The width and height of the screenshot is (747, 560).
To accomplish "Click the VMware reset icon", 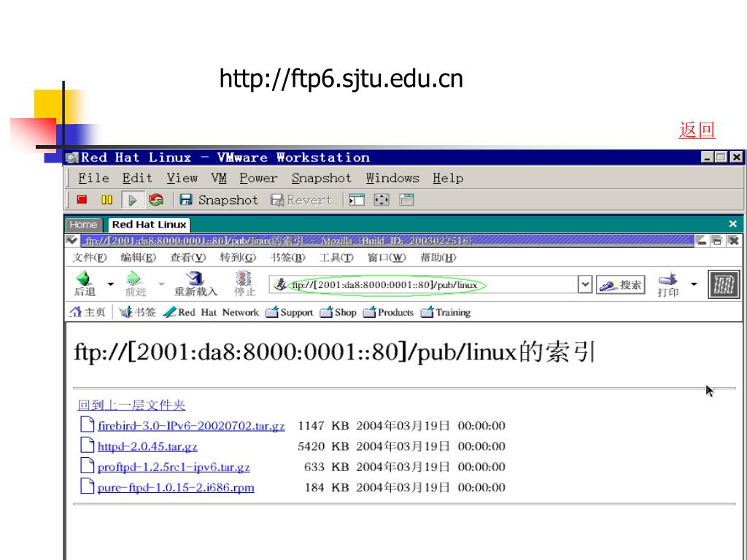I will coord(156,200).
